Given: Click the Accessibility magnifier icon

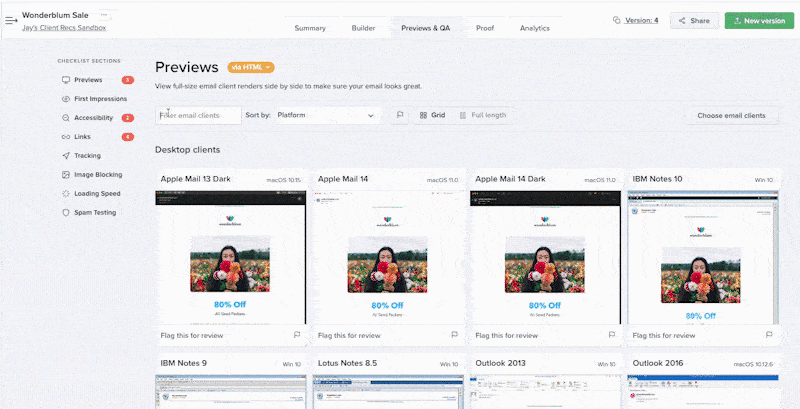Looking at the screenshot, I should [66, 118].
